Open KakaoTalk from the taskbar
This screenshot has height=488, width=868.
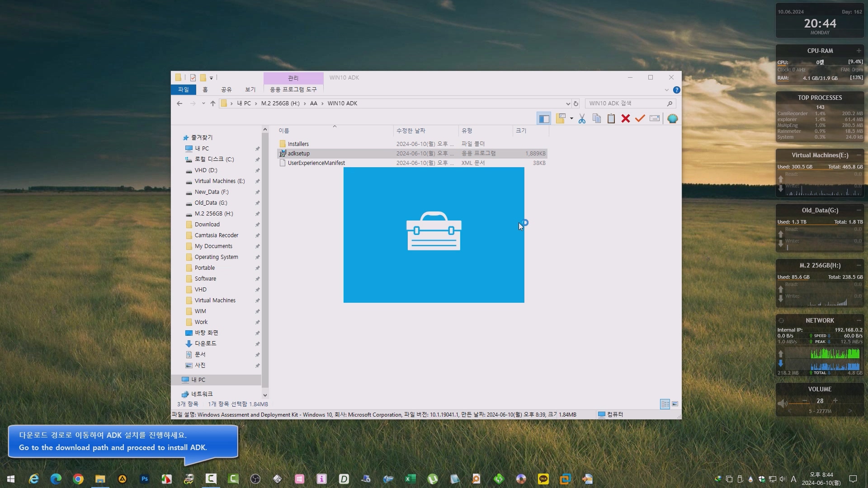tap(543, 479)
